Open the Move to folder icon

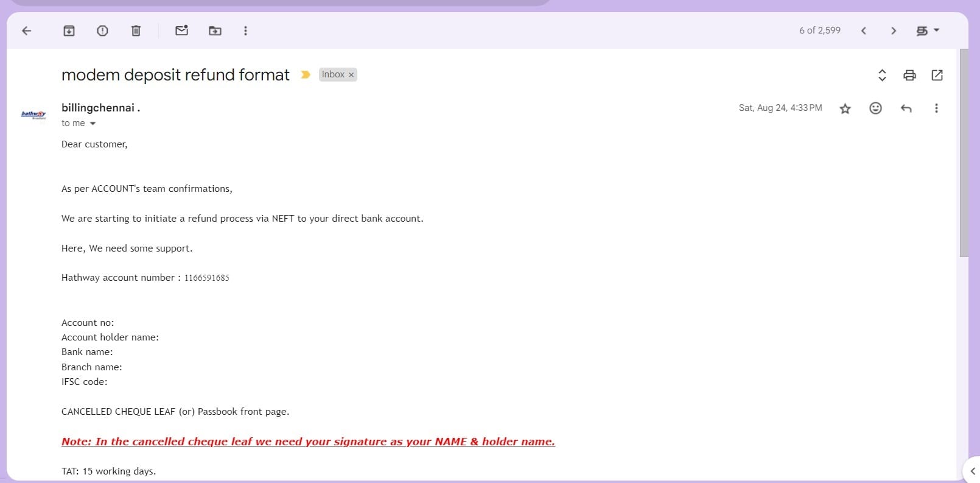pyautogui.click(x=215, y=30)
